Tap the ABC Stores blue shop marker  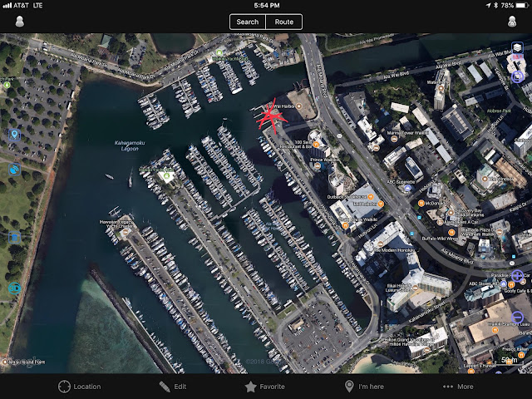[x=504, y=283]
